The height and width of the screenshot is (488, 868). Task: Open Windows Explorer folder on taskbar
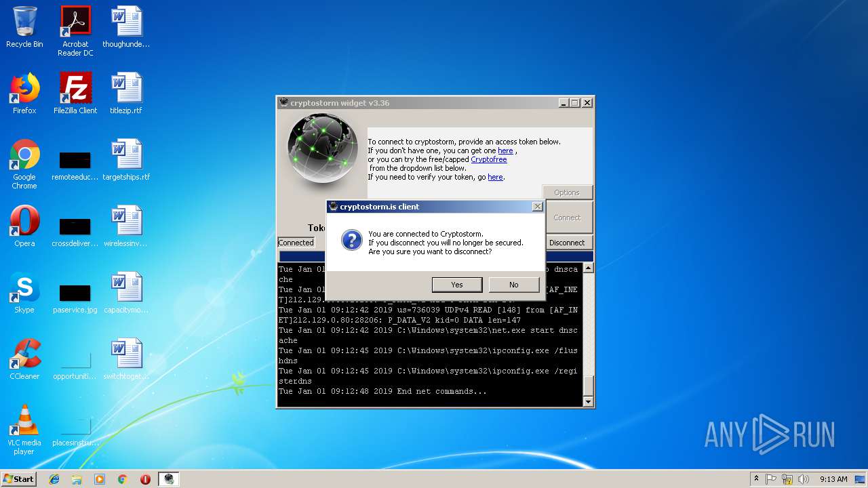[x=77, y=479]
